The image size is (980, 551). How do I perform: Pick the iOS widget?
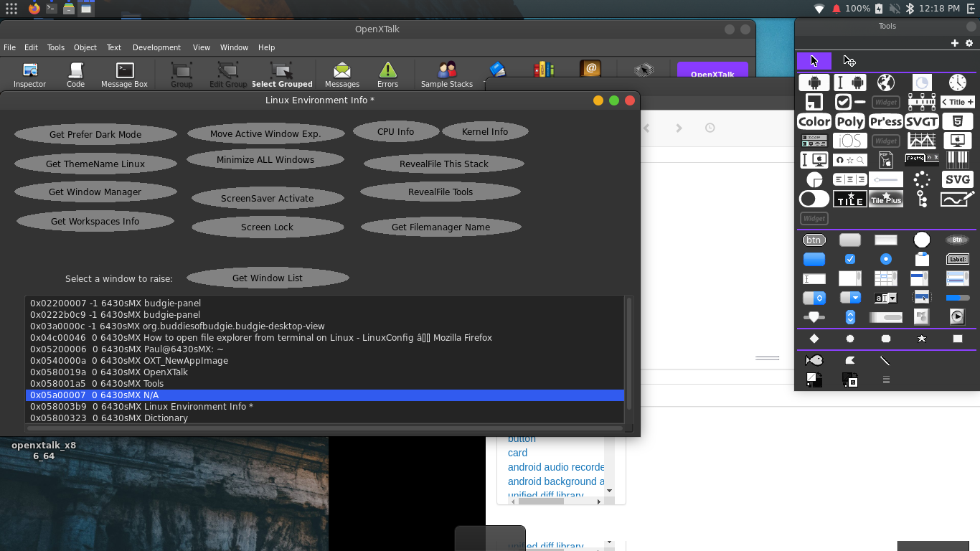850,141
